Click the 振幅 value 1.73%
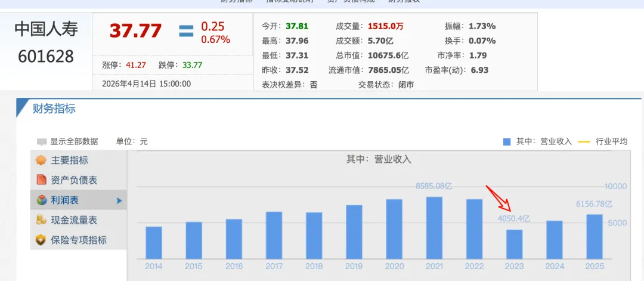The width and height of the screenshot is (644, 281). [x=482, y=26]
